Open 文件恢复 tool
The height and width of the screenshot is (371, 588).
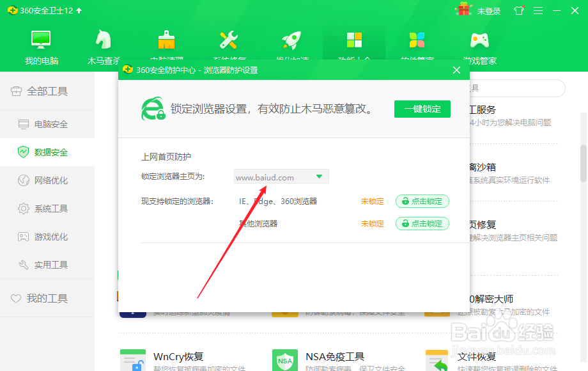(477, 356)
